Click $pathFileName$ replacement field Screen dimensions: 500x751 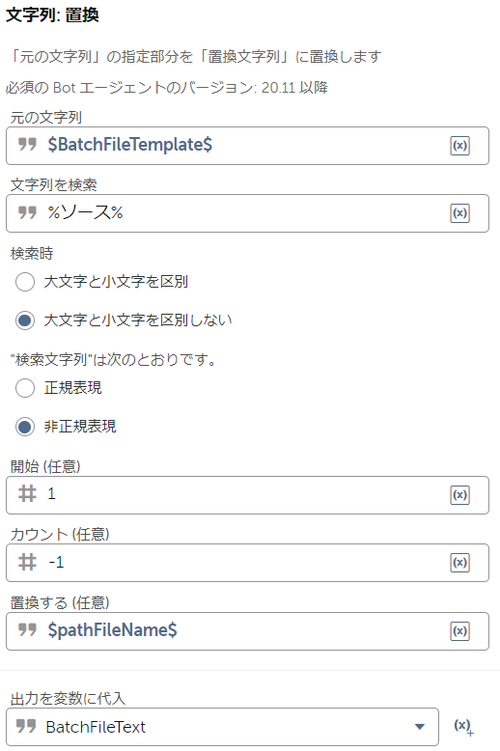coord(248,631)
